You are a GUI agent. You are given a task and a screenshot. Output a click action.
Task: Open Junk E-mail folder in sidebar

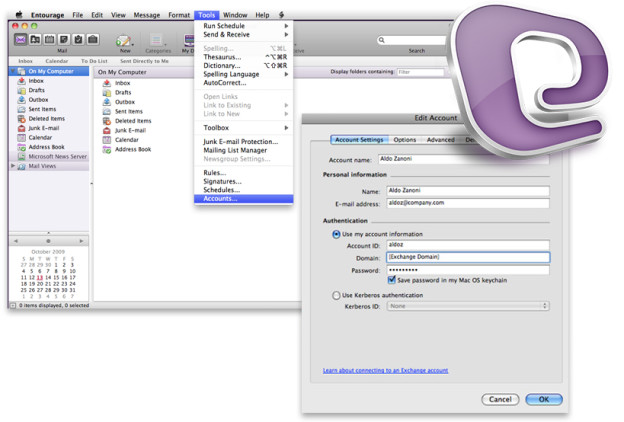click(44, 128)
